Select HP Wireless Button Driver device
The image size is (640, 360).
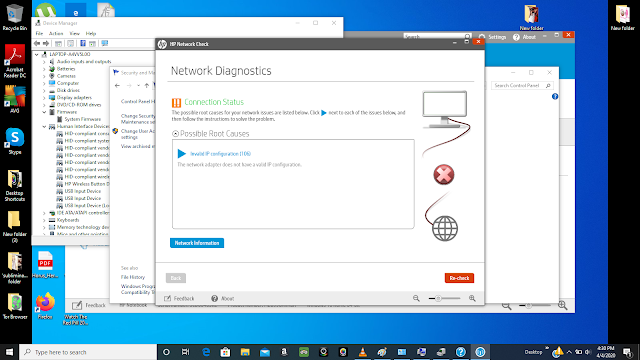[x=87, y=184]
